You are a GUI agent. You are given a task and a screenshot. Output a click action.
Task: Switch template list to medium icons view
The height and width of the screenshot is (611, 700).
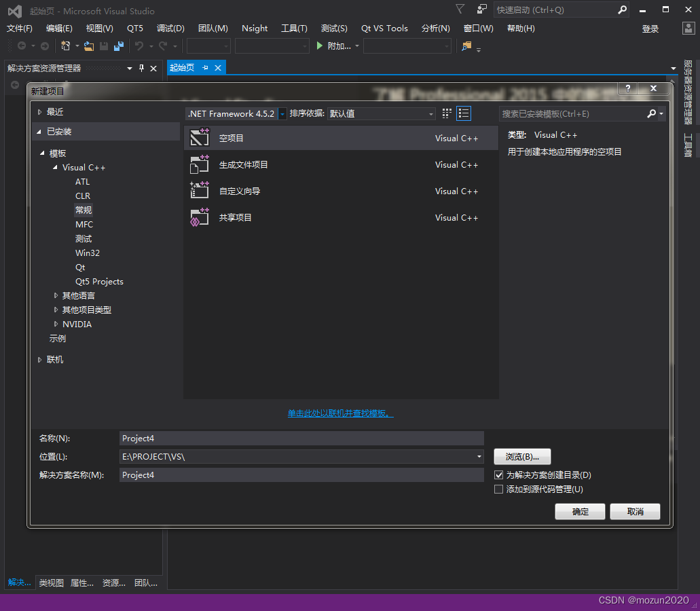point(464,113)
